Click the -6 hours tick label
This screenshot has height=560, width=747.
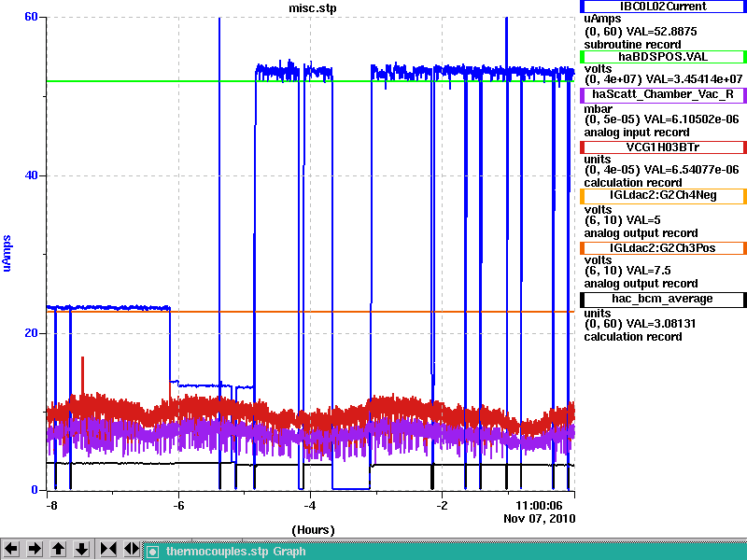pos(178,505)
